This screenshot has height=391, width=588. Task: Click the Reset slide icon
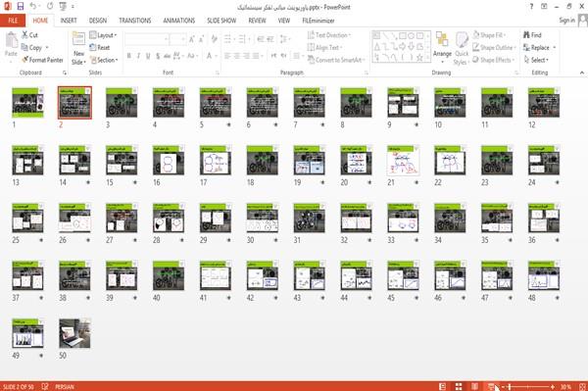coord(93,47)
